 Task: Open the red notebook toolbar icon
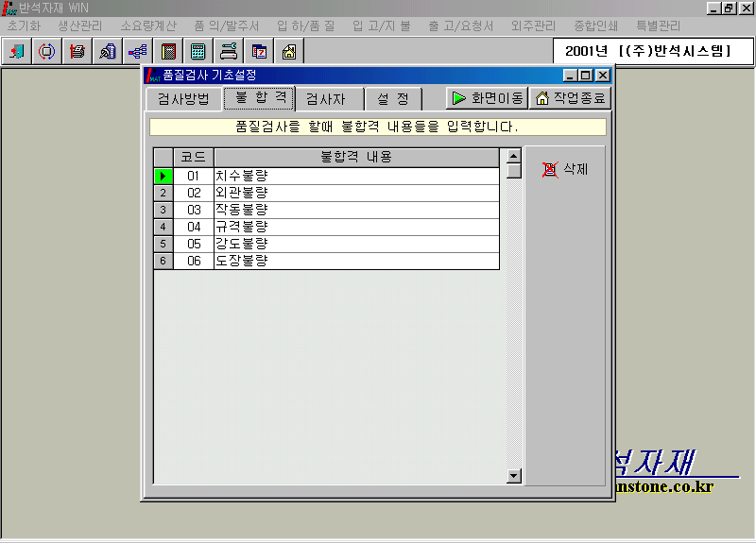(x=168, y=52)
